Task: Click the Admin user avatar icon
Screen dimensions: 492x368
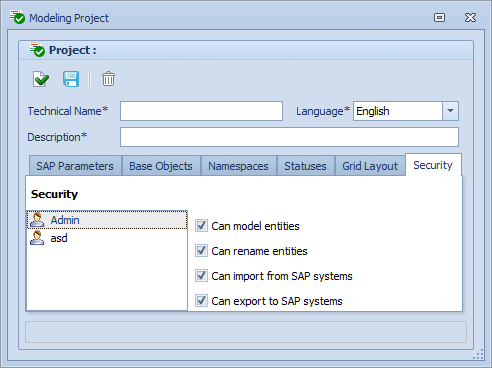Action: click(x=37, y=220)
